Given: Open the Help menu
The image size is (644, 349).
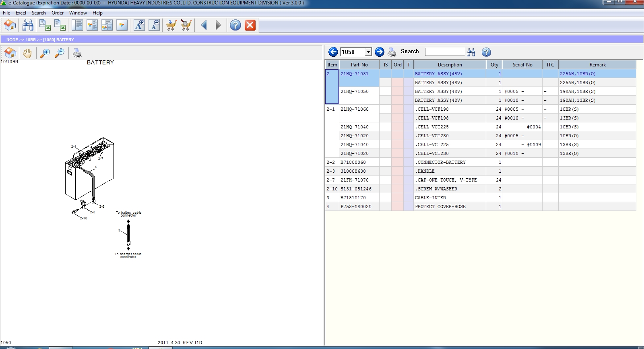Looking at the screenshot, I should click(97, 13).
